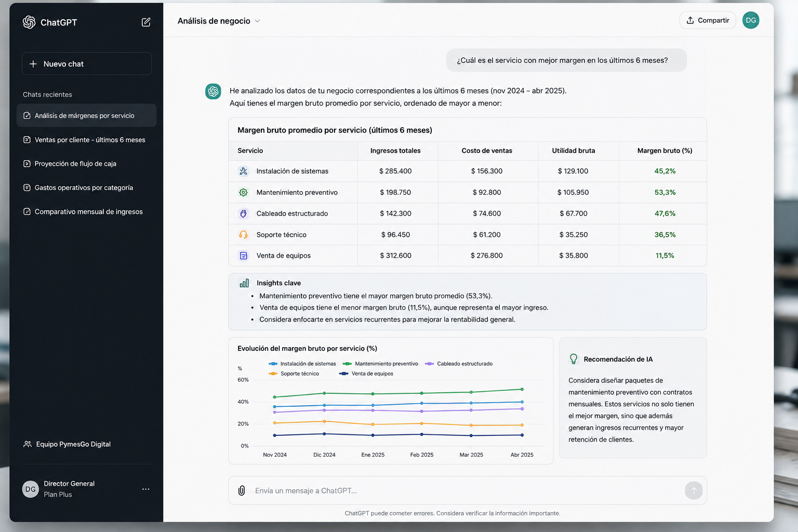The width and height of the screenshot is (798, 532).
Task: Click the Utilidad bruta column header
Action: tap(574, 151)
